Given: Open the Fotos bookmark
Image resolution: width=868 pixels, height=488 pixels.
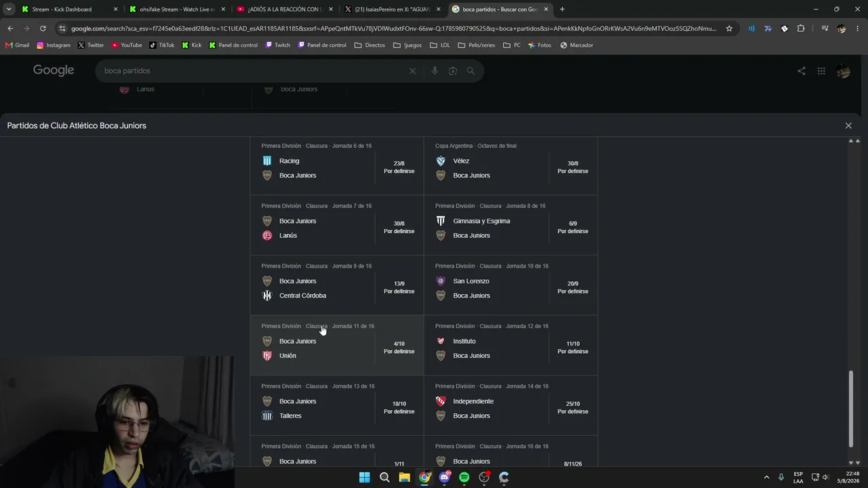Looking at the screenshot, I should 540,45.
